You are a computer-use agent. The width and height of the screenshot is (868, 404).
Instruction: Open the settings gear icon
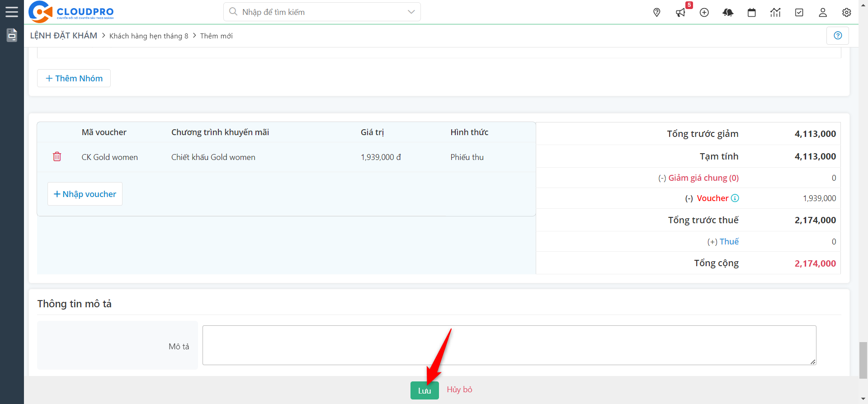[847, 13]
